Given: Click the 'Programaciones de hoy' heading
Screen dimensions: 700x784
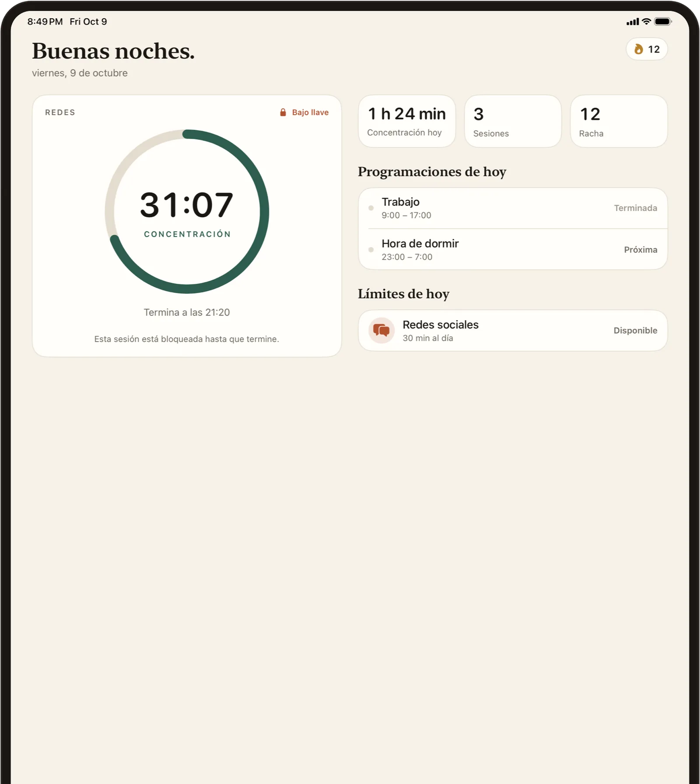Looking at the screenshot, I should click(x=432, y=171).
